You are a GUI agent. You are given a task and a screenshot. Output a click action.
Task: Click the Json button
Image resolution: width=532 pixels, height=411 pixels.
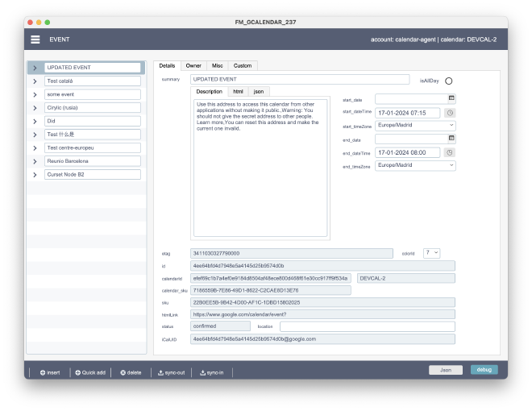click(x=446, y=370)
